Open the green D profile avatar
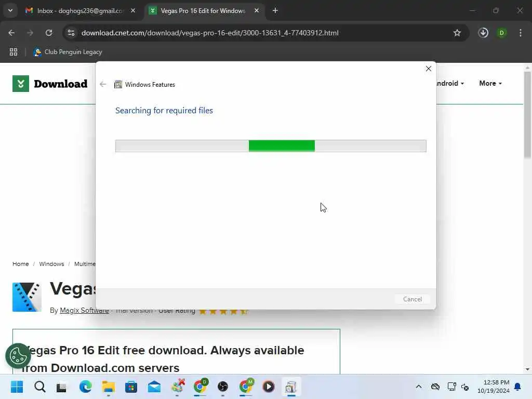The image size is (532, 399). coord(501,33)
